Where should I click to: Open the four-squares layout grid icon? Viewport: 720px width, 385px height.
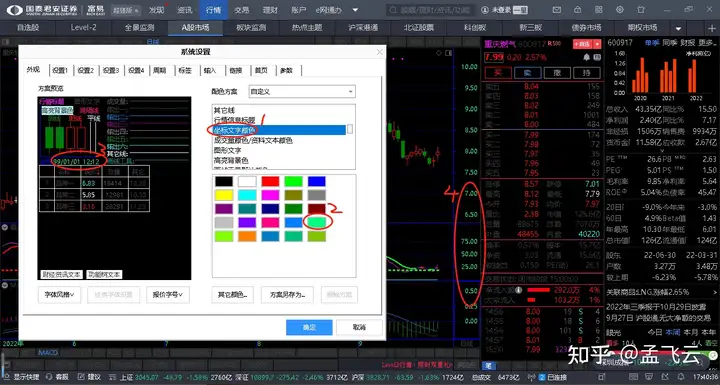click(x=598, y=10)
